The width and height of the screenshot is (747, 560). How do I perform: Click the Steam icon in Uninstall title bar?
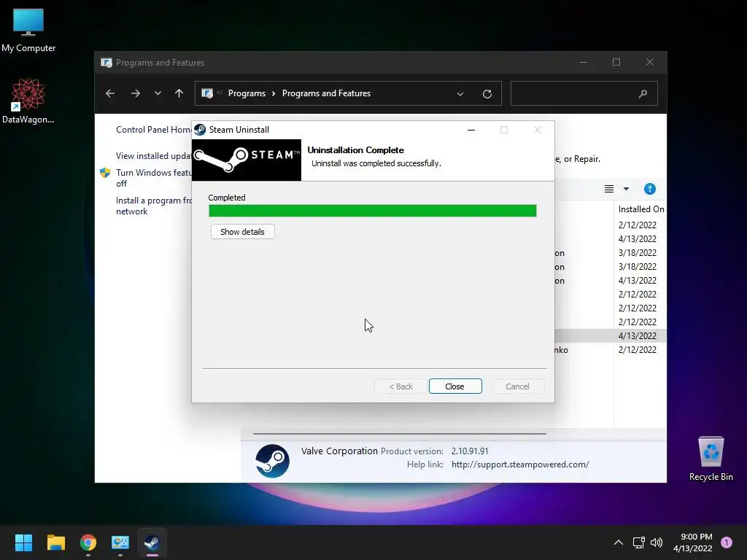coord(200,130)
